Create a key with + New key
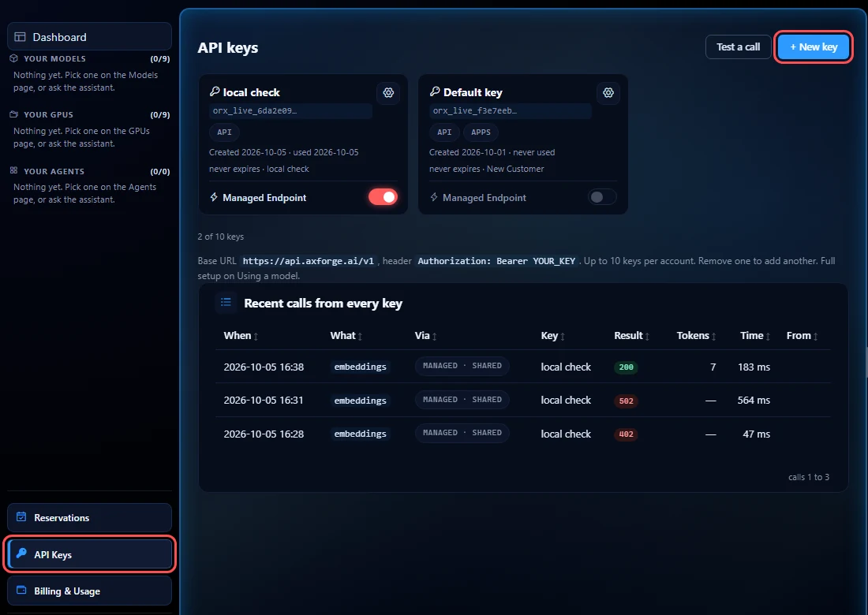Screen dimensions: 868x615 coord(814,47)
